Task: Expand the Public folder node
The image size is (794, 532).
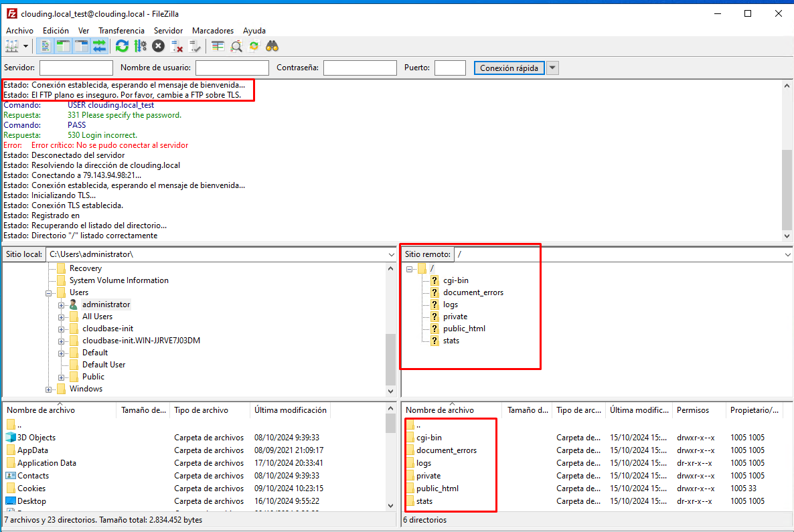Action: click(x=62, y=377)
